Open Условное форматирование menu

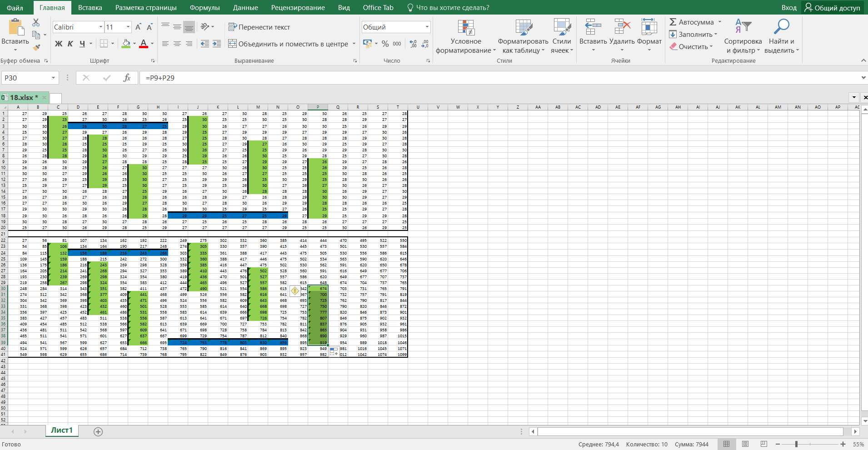[466, 36]
